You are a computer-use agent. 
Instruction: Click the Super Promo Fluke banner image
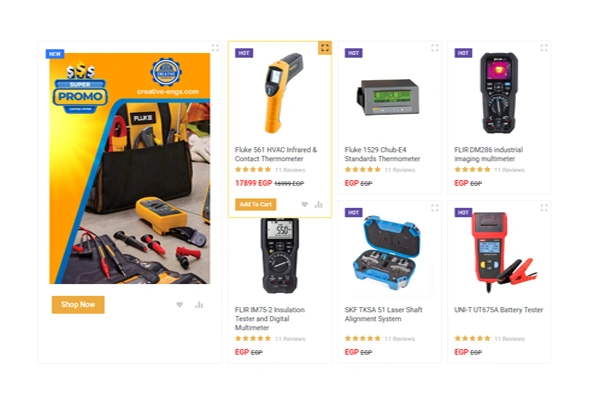tap(130, 168)
